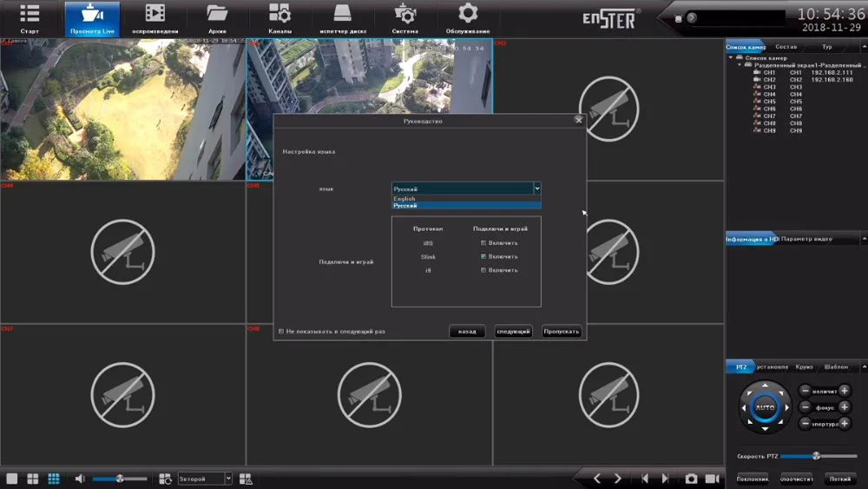Select CH2 camera 192.168.2.160 in tree
This screenshot has height=489, width=868.
point(803,80)
